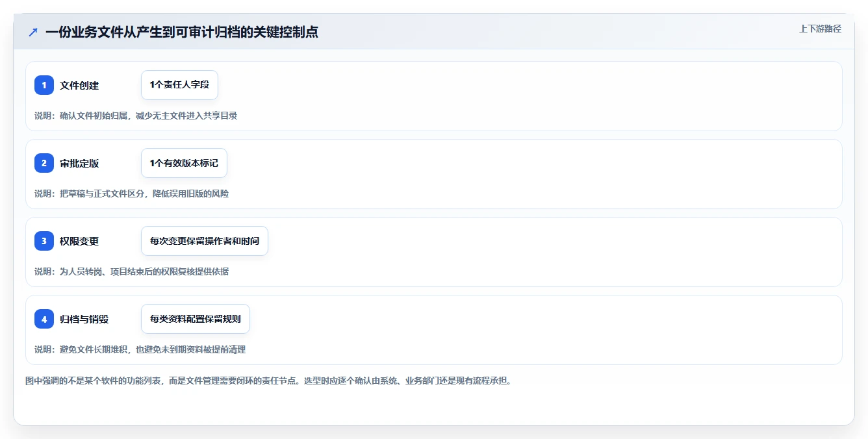Select the 每类资料配置保留规则 chip
The height and width of the screenshot is (439, 868).
coord(196,319)
